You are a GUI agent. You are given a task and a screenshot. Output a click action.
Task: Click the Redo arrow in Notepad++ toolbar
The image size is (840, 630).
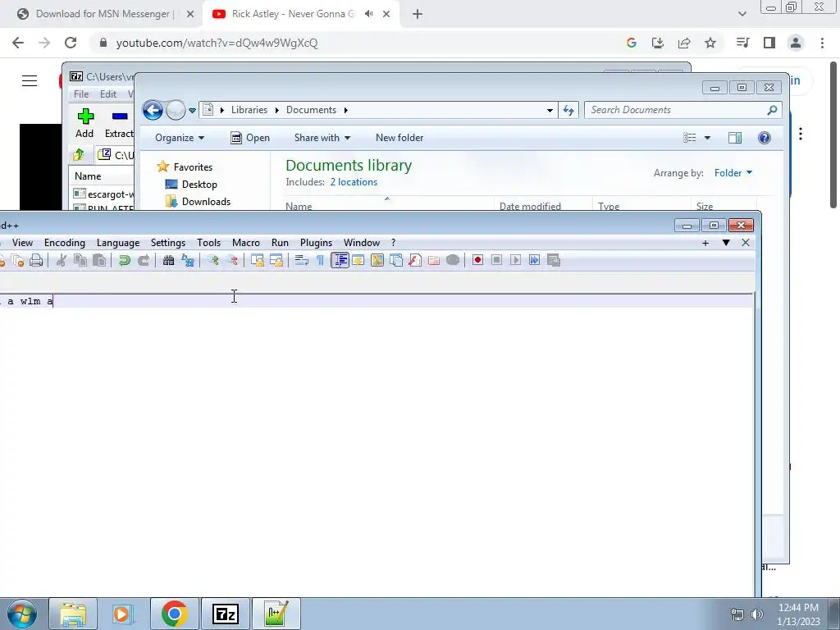pos(143,260)
